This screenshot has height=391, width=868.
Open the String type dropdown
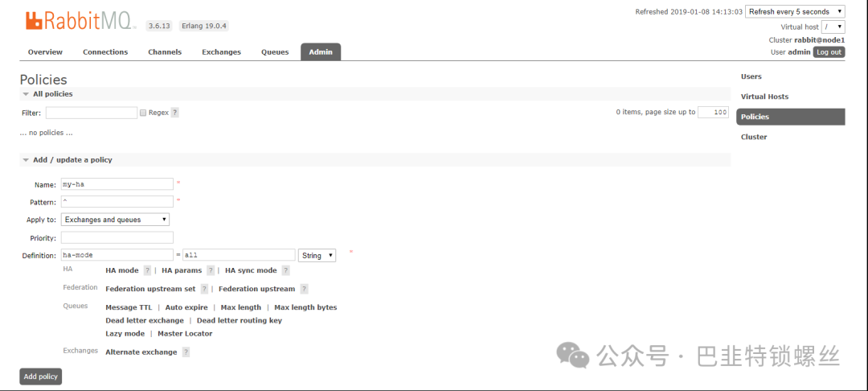317,255
